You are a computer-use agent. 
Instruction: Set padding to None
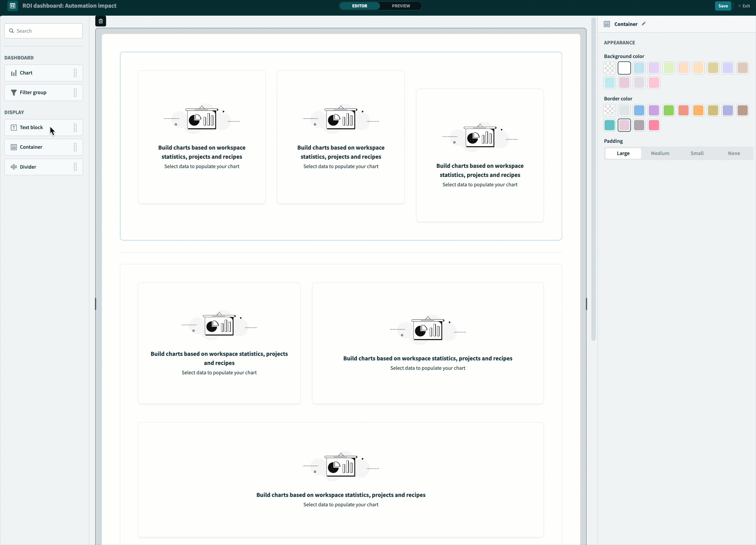click(x=734, y=153)
